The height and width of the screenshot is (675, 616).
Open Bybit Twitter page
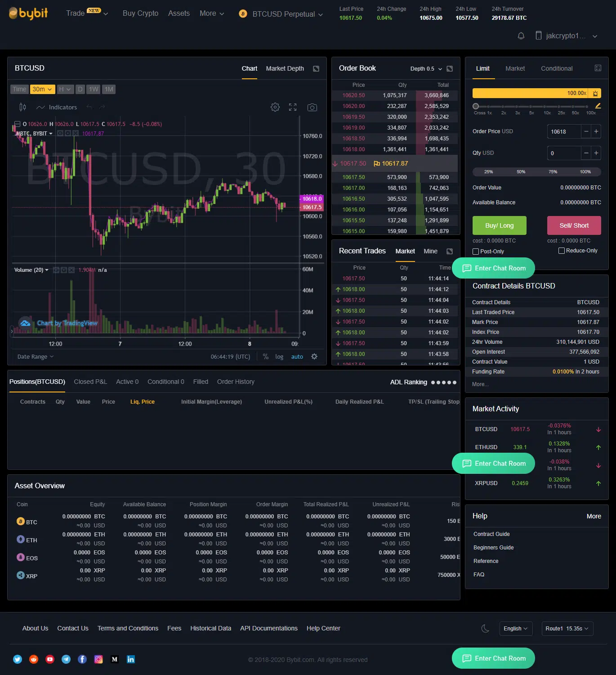(18, 659)
